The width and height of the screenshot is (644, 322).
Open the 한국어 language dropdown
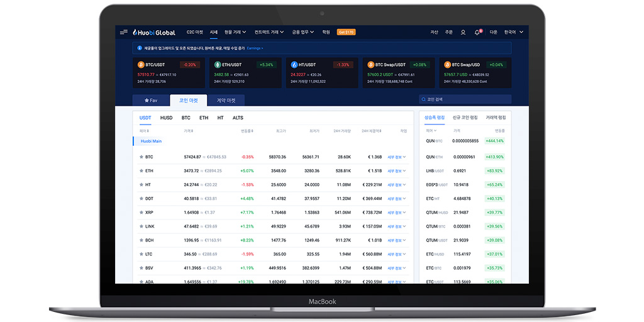click(x=514, y=32)
